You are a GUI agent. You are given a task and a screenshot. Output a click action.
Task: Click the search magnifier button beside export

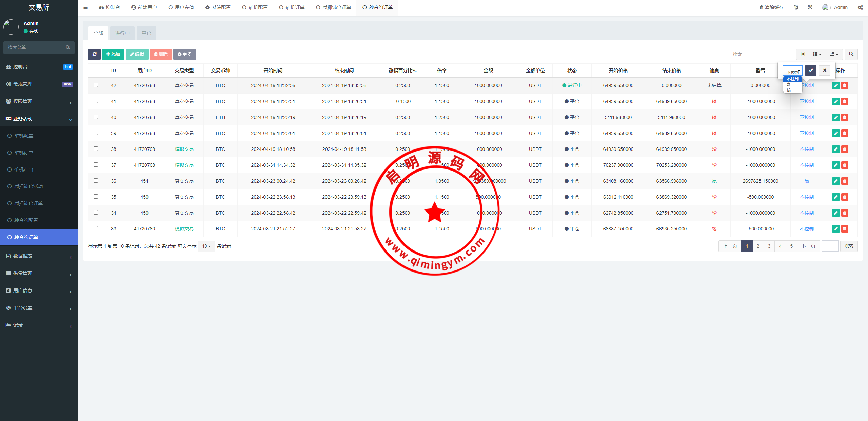851,54
